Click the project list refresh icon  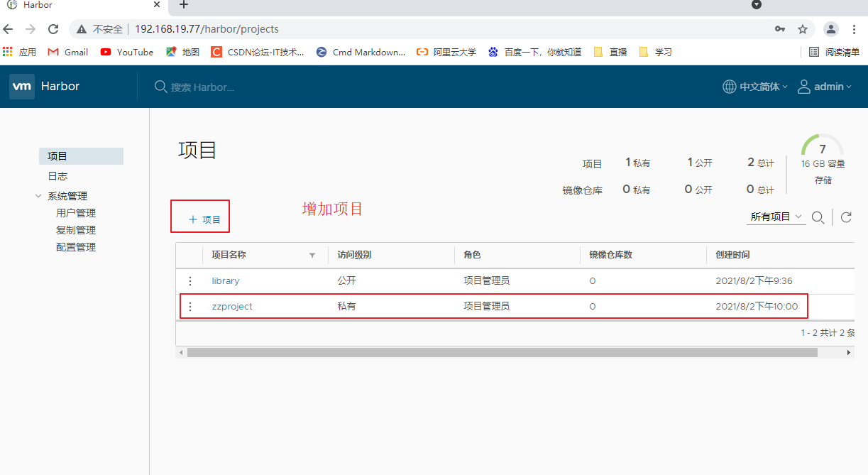pos(846,217)
